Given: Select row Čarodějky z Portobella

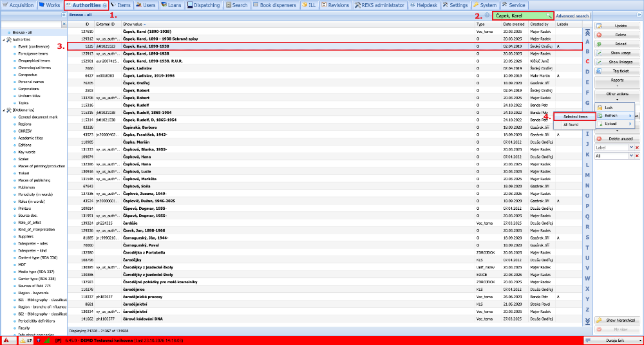Looking at the screenshot, I should (325, 252).
